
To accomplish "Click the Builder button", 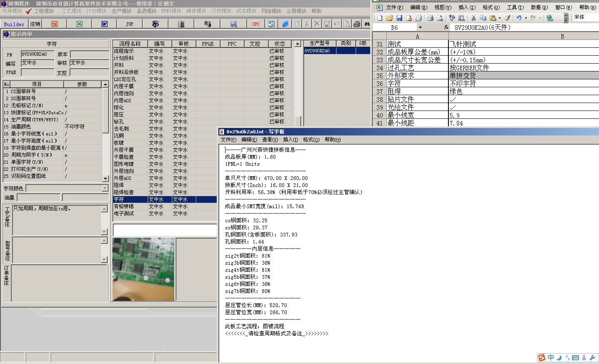I will (x=14, y=24).
